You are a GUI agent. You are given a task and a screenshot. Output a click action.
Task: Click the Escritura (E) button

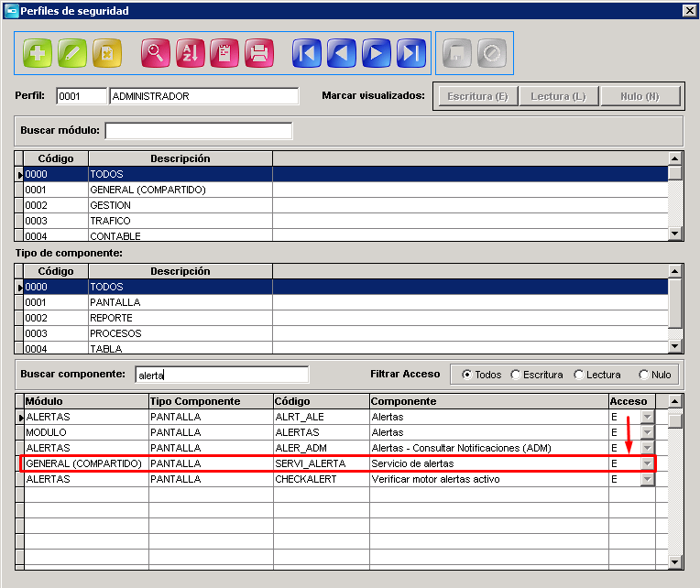(x=477, y=96)
